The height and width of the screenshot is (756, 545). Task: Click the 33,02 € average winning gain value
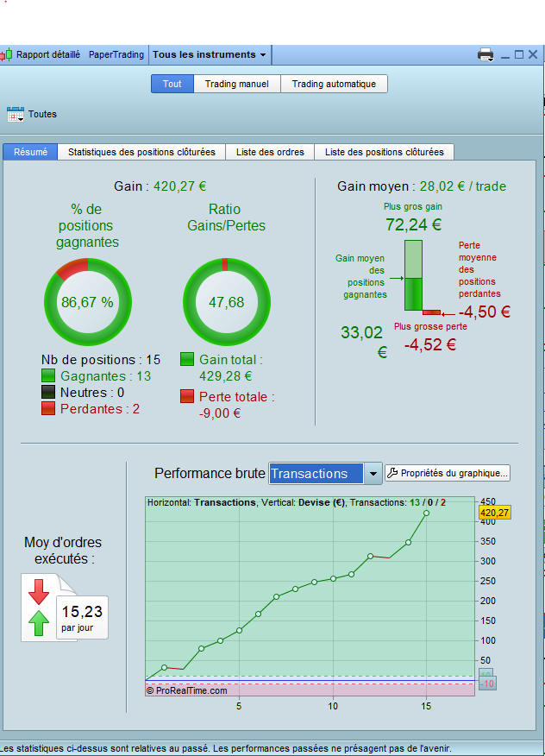point(364,342)
